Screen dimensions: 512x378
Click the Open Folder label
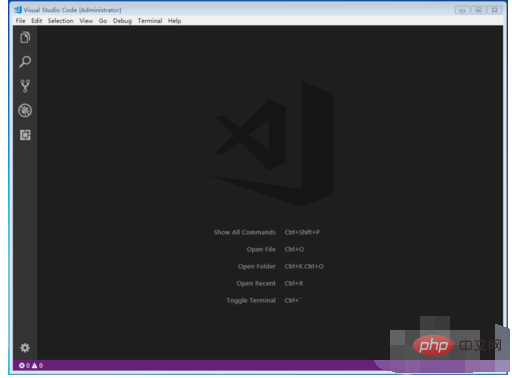(x=257, y=266)
